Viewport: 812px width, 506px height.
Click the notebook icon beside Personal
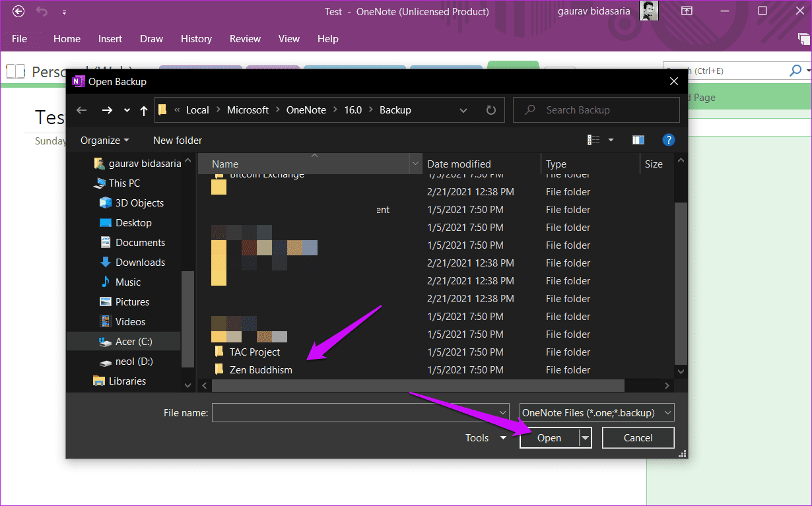point(17,71)
